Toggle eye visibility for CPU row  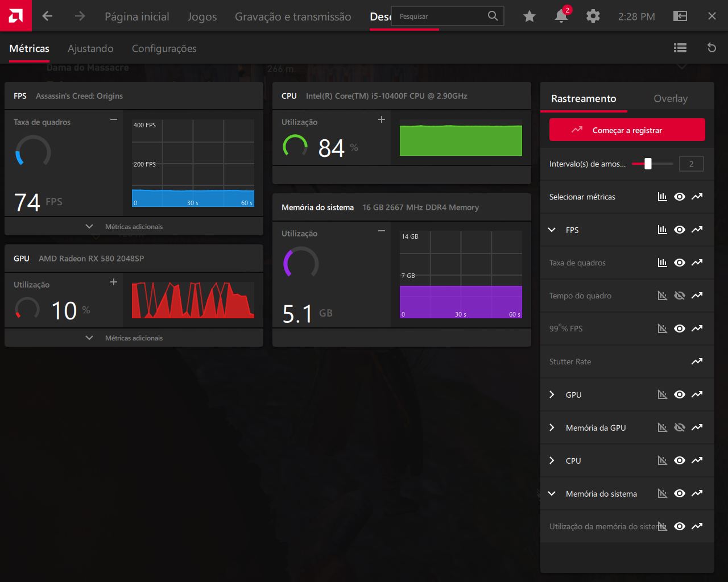click(x=680, y=460)
